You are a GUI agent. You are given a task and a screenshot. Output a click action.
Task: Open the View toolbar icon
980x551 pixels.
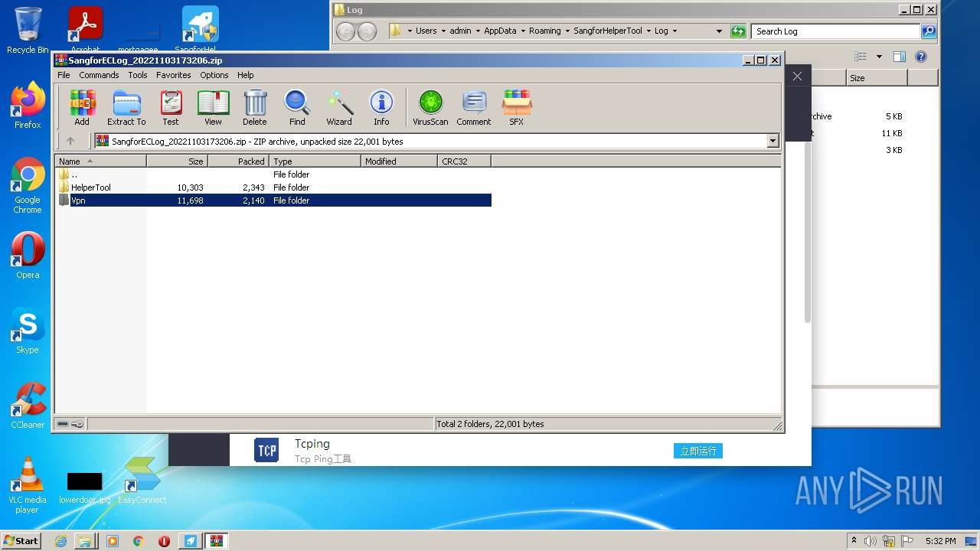[x=213, y=108]
